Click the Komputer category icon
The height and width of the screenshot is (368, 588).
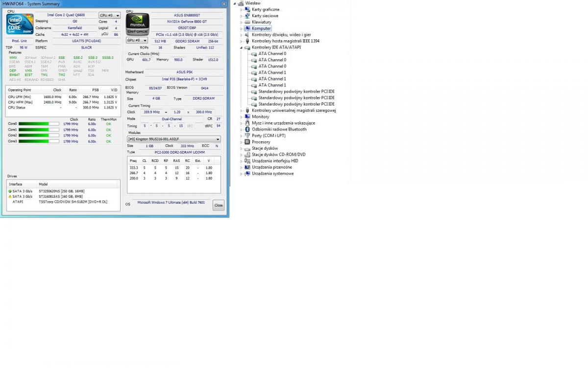click(247, 28)
